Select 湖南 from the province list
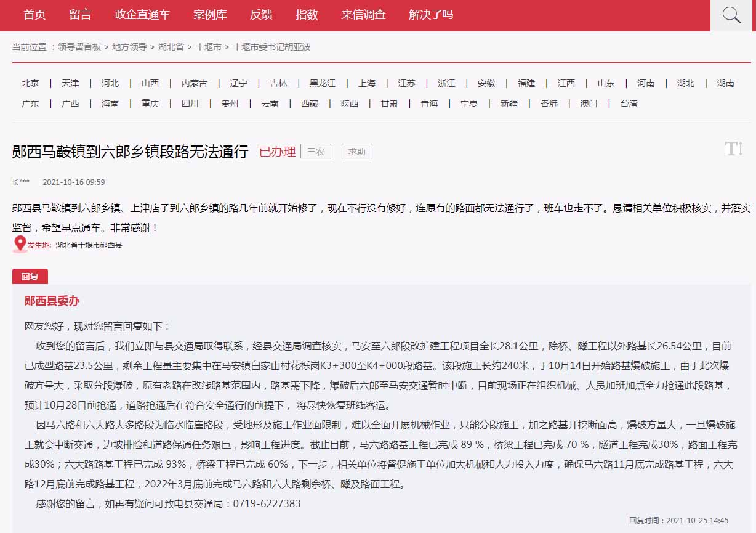 (x=725, y=83)
